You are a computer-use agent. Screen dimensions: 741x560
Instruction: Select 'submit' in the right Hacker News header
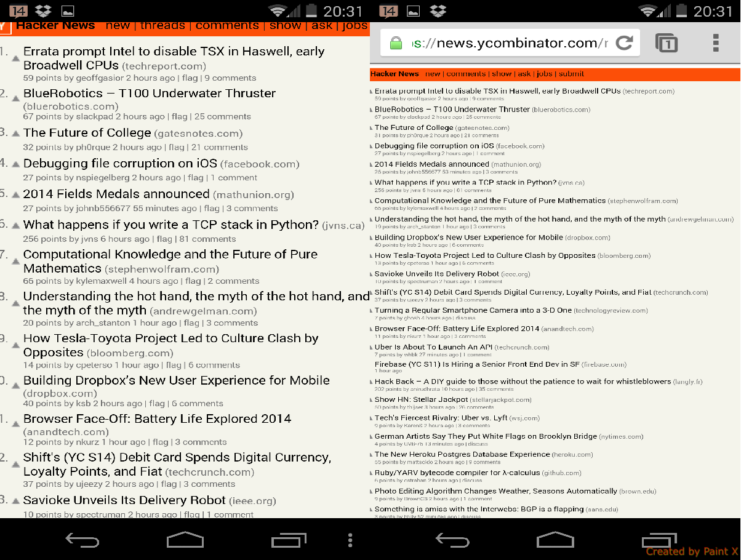(571, 74)
